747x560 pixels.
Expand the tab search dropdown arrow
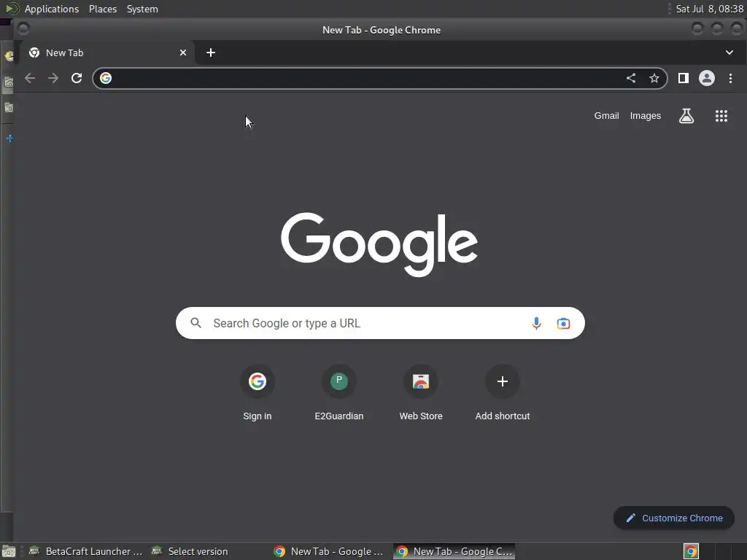point(729,52)
